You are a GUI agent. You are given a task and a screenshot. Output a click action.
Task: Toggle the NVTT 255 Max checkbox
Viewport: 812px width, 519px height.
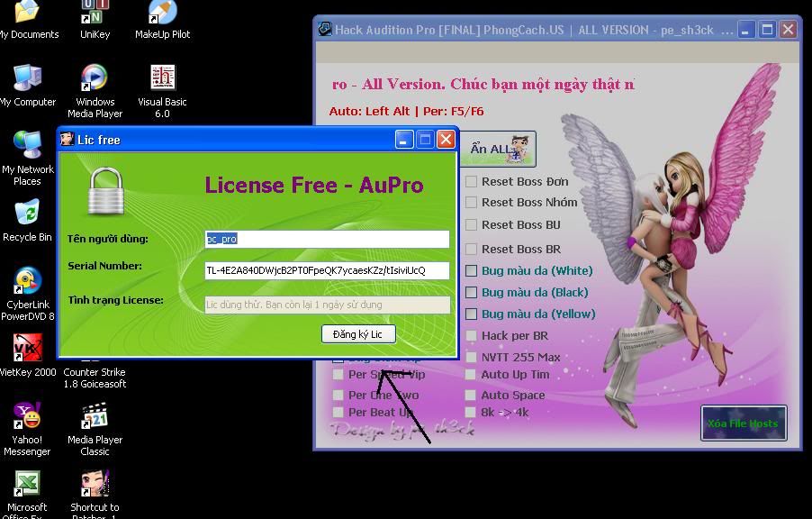471,357
